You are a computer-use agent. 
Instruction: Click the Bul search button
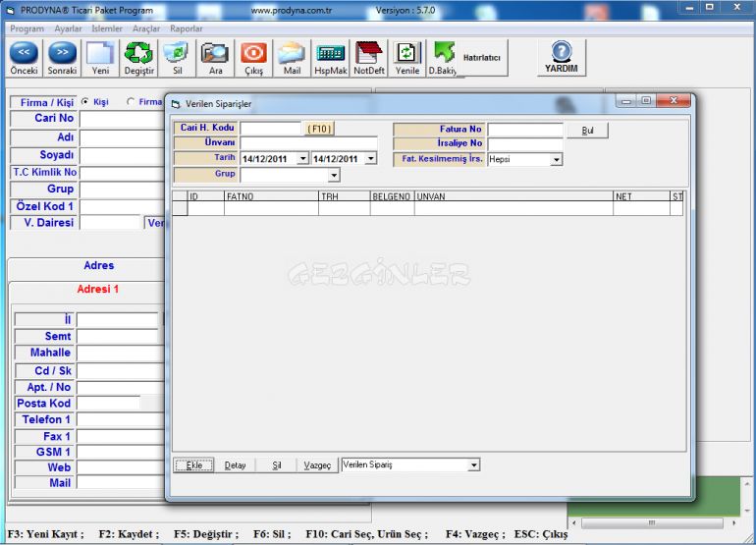588,131
